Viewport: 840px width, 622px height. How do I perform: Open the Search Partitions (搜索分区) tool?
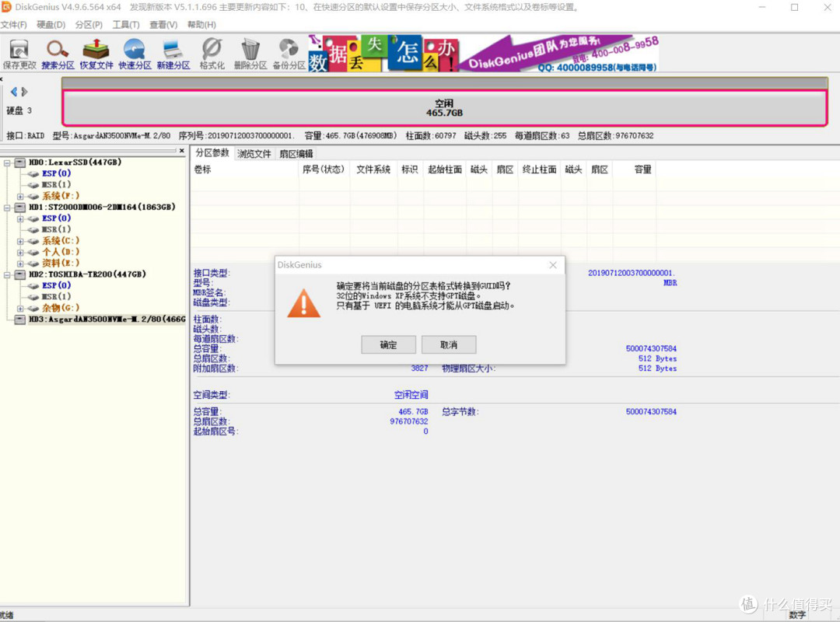[x=58, y=54]
